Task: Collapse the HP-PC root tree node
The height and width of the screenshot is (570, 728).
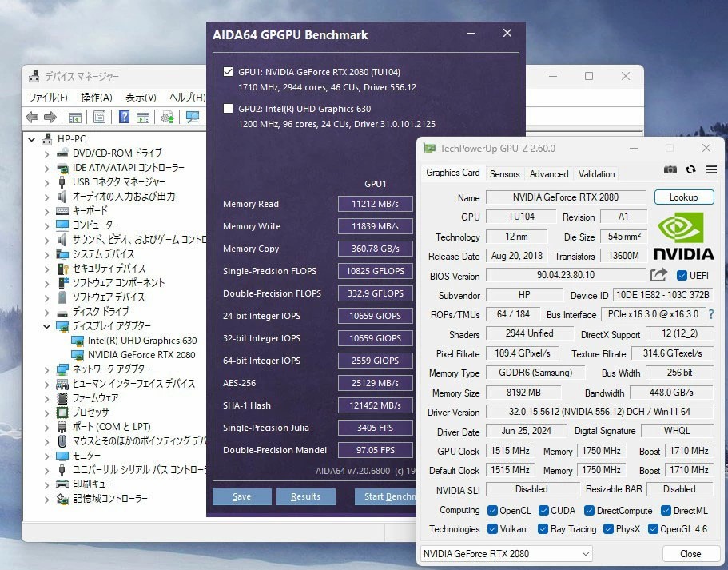Action: coord(32,139)
